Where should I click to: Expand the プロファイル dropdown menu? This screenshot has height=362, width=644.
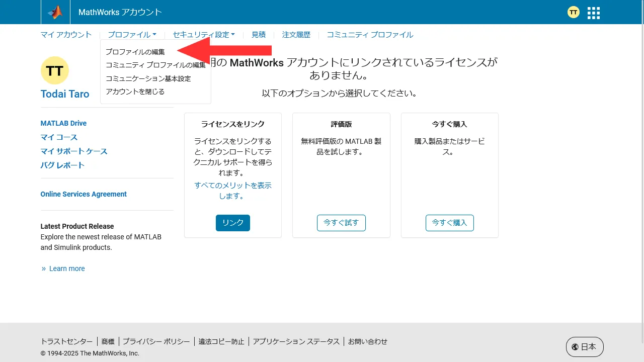pyautogui.click(x=132, y=35)
